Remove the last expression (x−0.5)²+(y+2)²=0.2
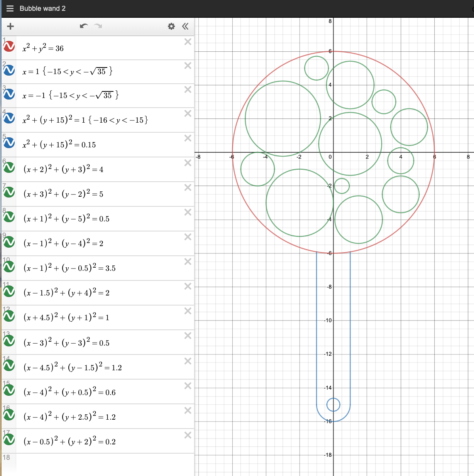This screenshot has height=476, width=474. point(188,435)
